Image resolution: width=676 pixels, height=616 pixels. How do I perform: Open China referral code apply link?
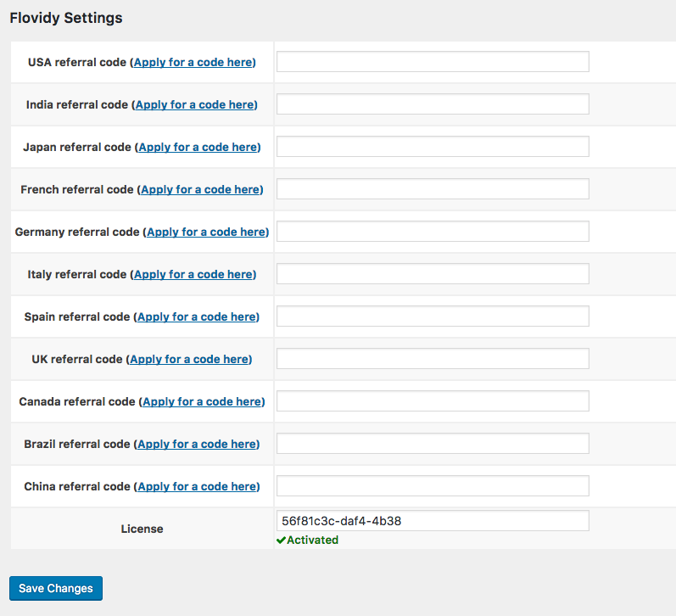[197, 486]
